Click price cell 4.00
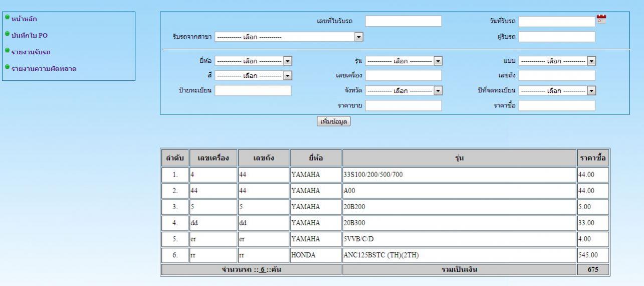Viewport: 644px width, 286px height. tap(592, 239)
